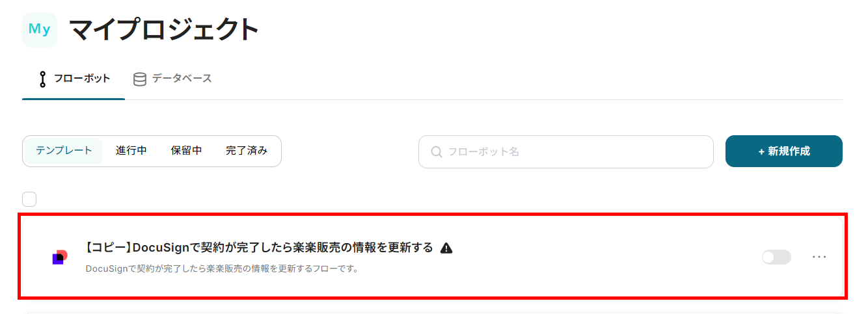This screenshot has width=868, height=314.
Task: Click the flow node icon beside フローボット
Action: click(43, 79)
